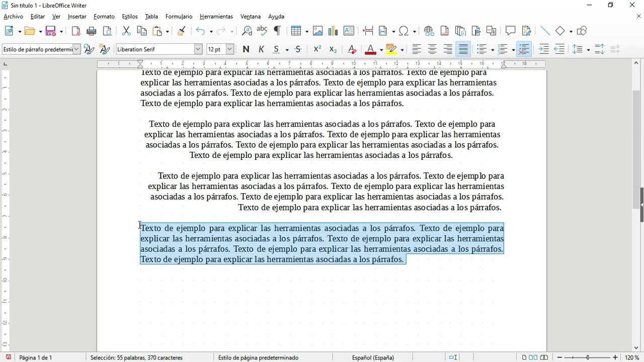Toggle italic (K) formatting
The image size is (644, 362).
[261, 49]
